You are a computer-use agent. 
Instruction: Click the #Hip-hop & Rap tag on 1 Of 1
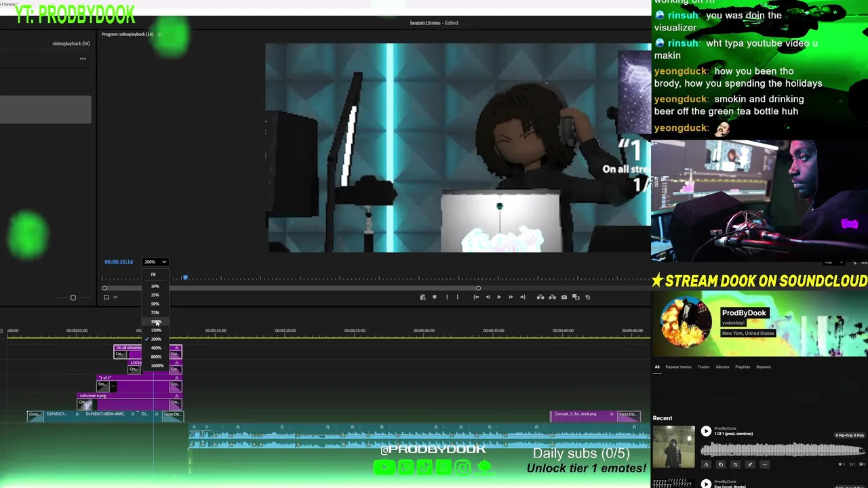(850, 435)
